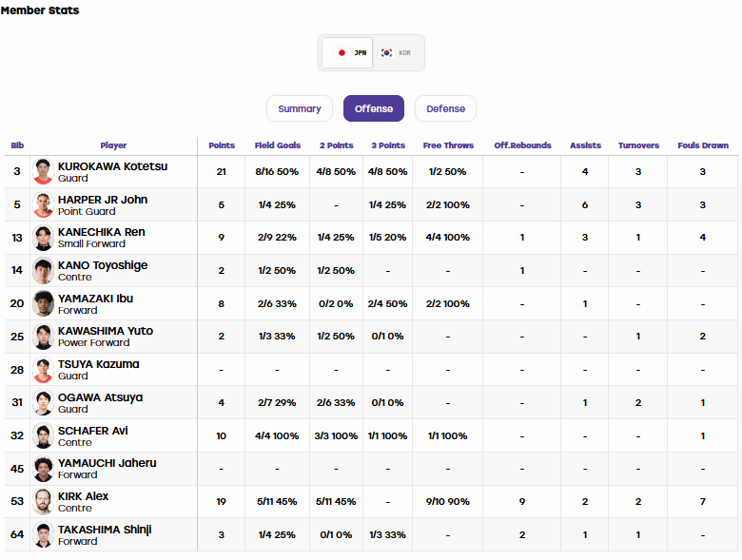Click KAWASHIMA Yuto's avatar photo
Image resolution: width=742 pixels, height=560 pixels.
tap(43, 337)
